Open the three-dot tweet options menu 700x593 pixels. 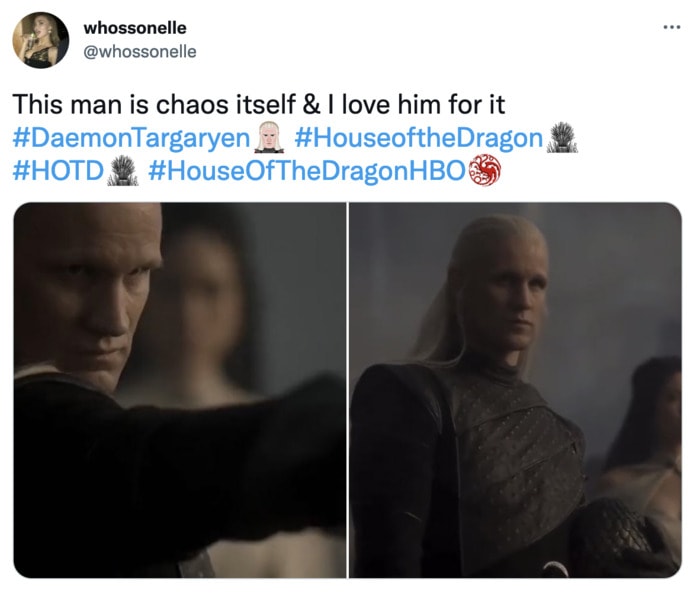[x=672, y=28]
